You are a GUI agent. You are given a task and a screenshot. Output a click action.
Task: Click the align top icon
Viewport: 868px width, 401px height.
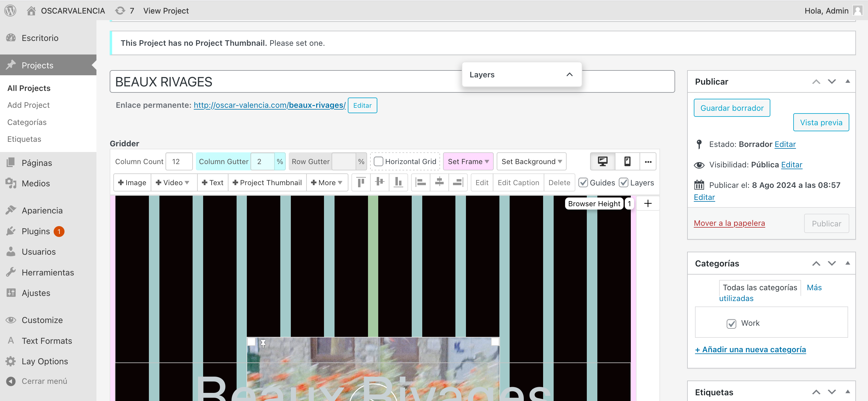tap(361, 182)
